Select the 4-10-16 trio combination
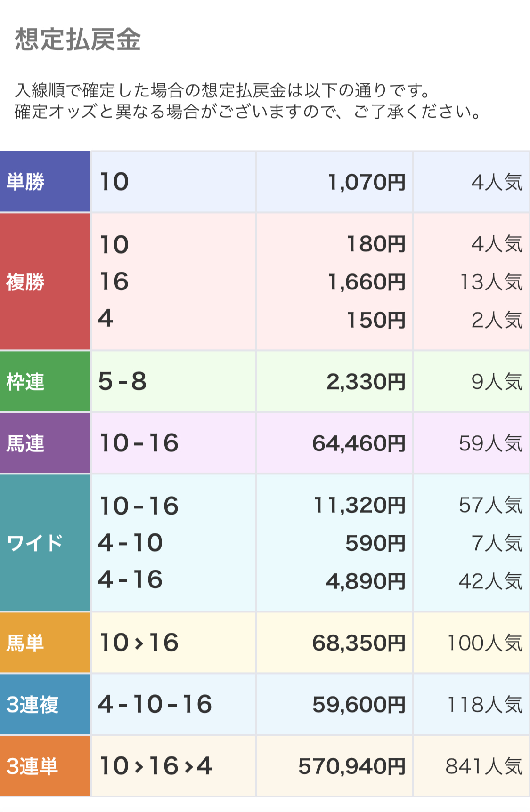The image size is (530, 812). pos(155,704)
